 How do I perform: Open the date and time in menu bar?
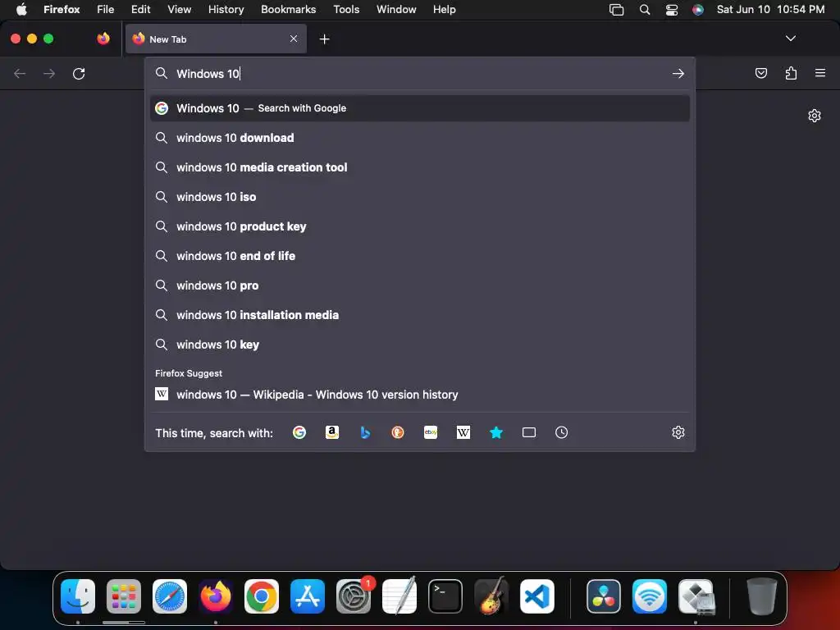[x=770, y=9]
